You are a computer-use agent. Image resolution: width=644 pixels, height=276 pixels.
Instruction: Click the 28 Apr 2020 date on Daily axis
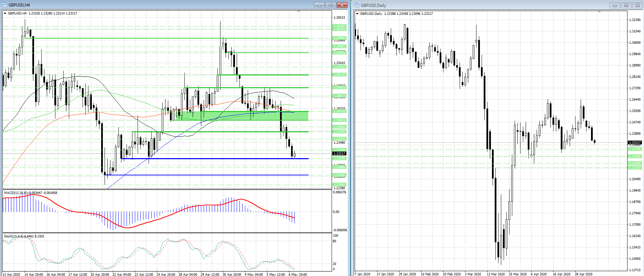click(583, 274)
